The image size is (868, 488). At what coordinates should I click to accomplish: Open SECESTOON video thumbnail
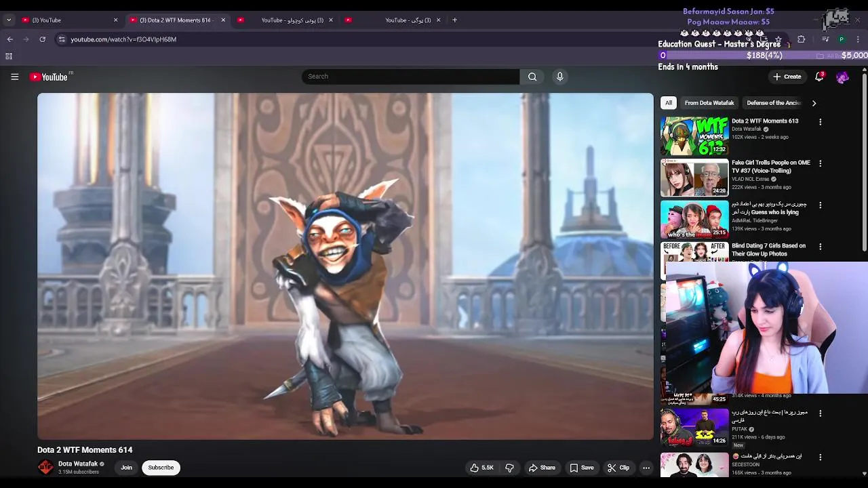pyautogui.click(x=694, y=465)
